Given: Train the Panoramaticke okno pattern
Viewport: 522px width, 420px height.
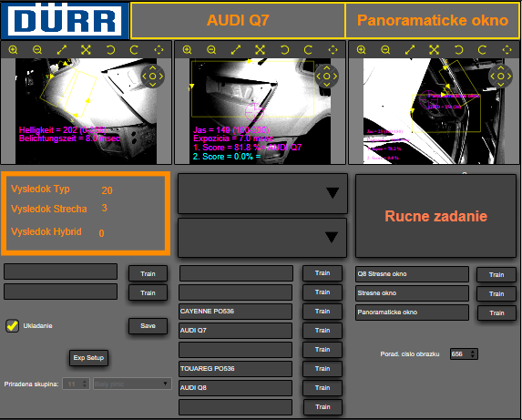Looking at the screenshot, I should [x=496, y=313].
